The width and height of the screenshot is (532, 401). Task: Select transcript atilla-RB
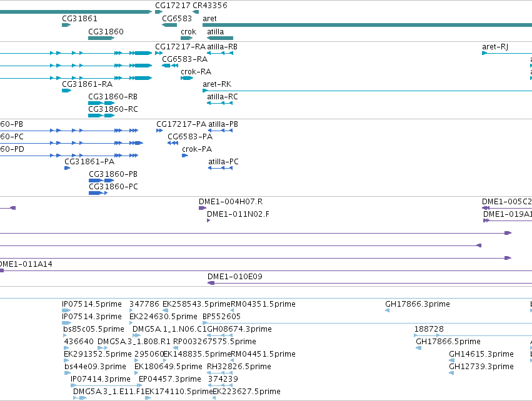tap(220, 53)
